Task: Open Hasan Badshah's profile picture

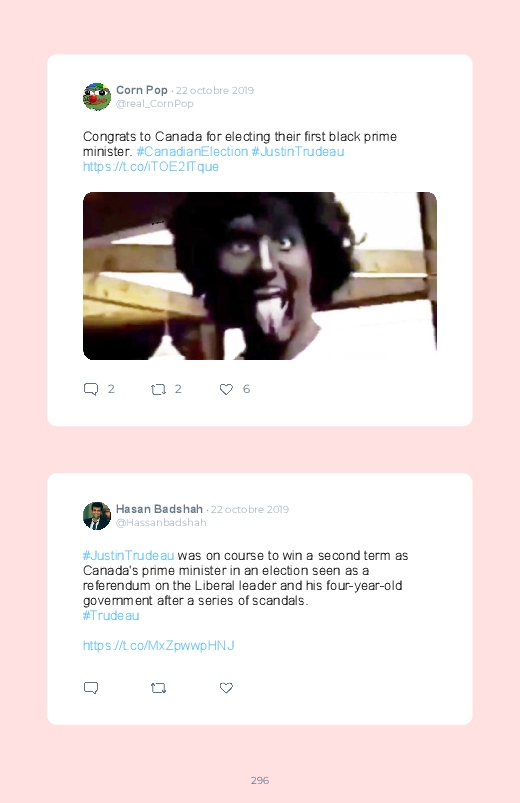Action: 97,516
